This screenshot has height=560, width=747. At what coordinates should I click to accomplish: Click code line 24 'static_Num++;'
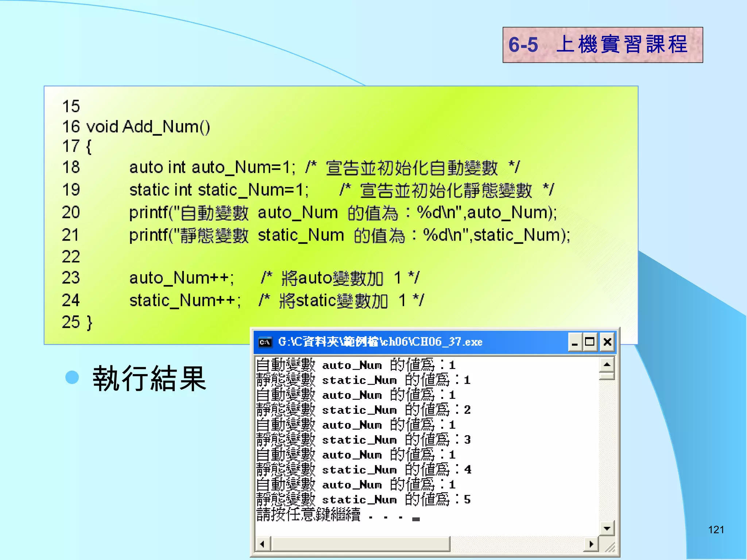(185, 300)
